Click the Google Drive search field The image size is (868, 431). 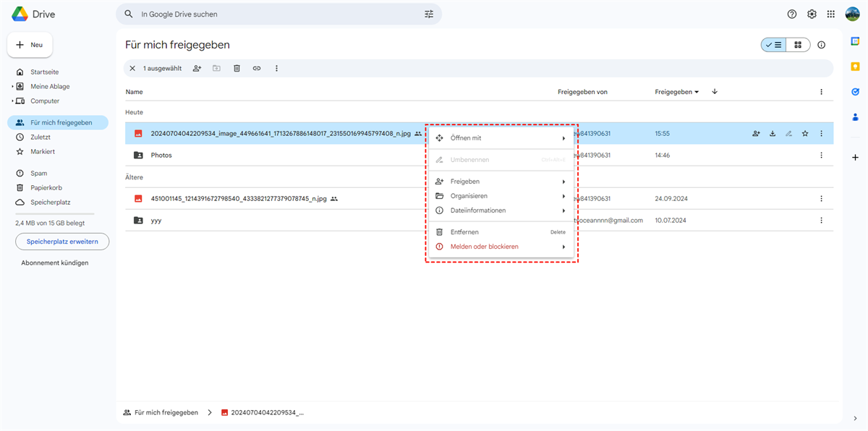(x=275, y=14)
